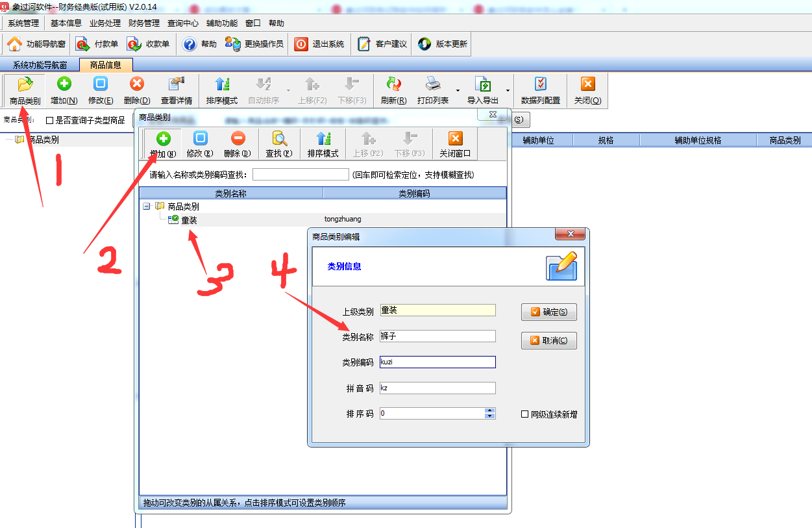Click the 拼音码 input field

(437, 388)
